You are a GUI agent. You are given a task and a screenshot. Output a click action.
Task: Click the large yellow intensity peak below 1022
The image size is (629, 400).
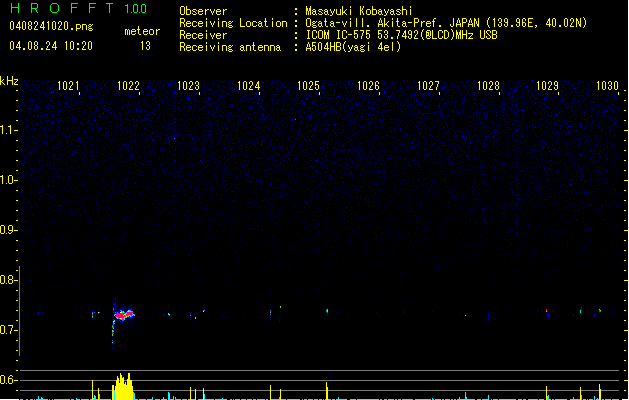tap(122, 388)
